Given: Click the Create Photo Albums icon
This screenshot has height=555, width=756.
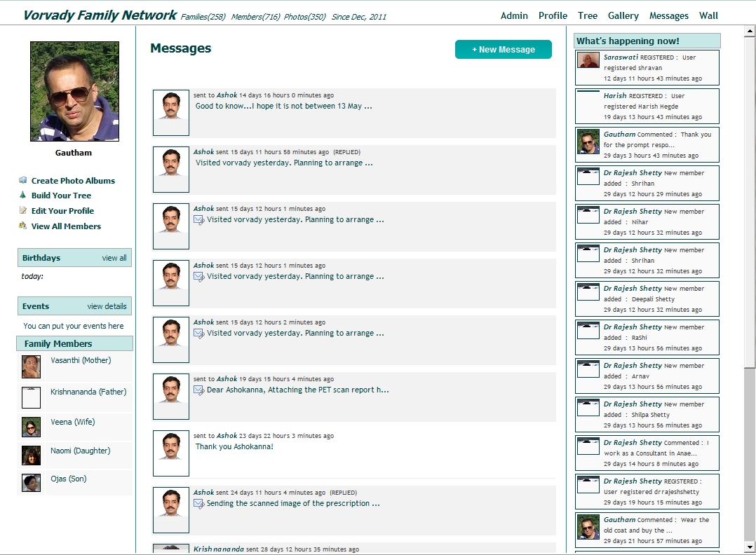Looking at the screenshot, I should point(23,180).
